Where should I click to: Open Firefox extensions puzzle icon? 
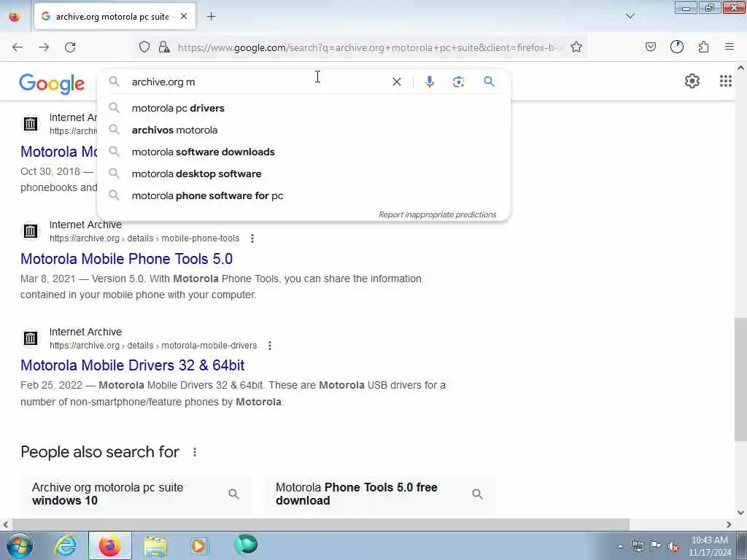tap(703, 47)
